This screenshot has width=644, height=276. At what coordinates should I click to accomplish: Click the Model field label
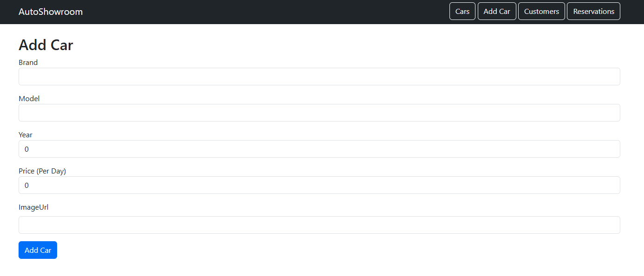tap(29, 98)
